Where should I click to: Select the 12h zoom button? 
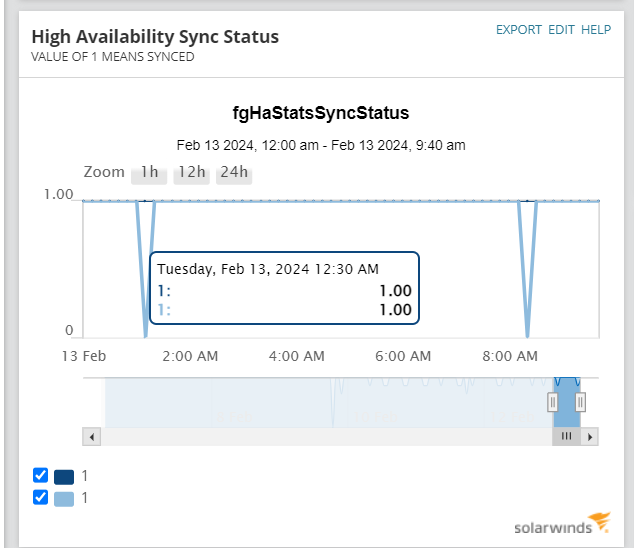tap(190, 172)
